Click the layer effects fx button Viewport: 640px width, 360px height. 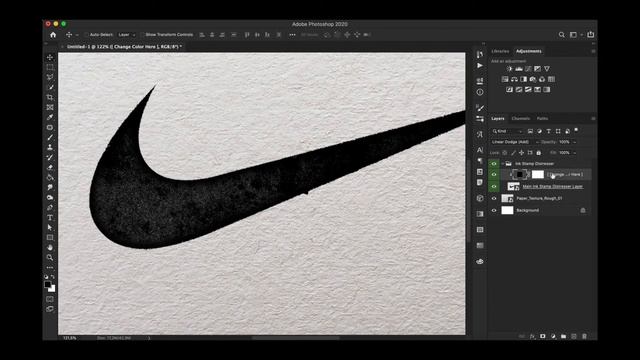coord(533,336)
